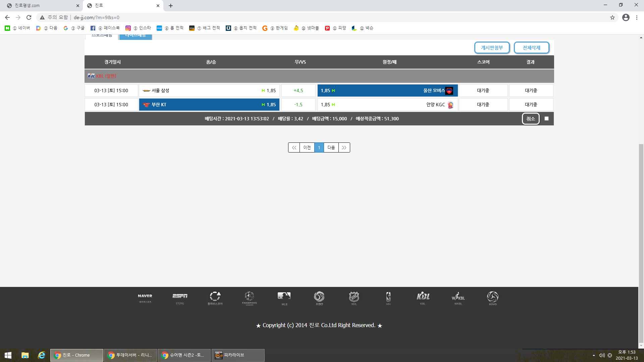This screenshot has height=362, width=644.
Task: Switch to the 진로평생.com browser tab
Action: coord(40,6)
